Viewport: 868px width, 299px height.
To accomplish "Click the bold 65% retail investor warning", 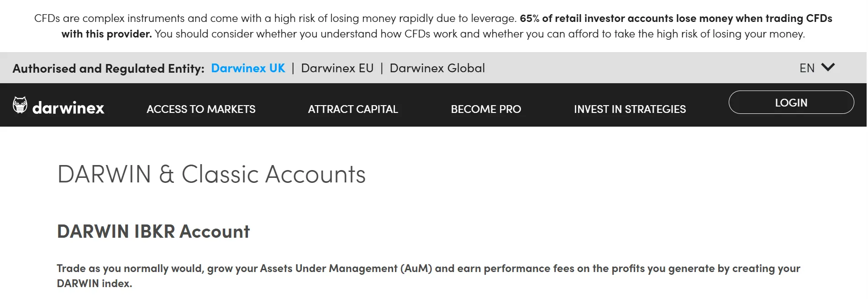I will point(447,26).
